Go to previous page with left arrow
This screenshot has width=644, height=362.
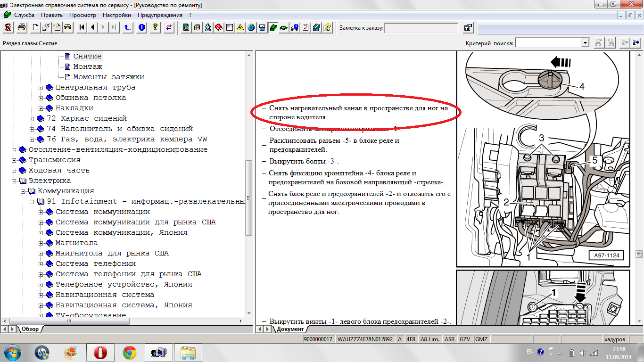coord(93,27)
